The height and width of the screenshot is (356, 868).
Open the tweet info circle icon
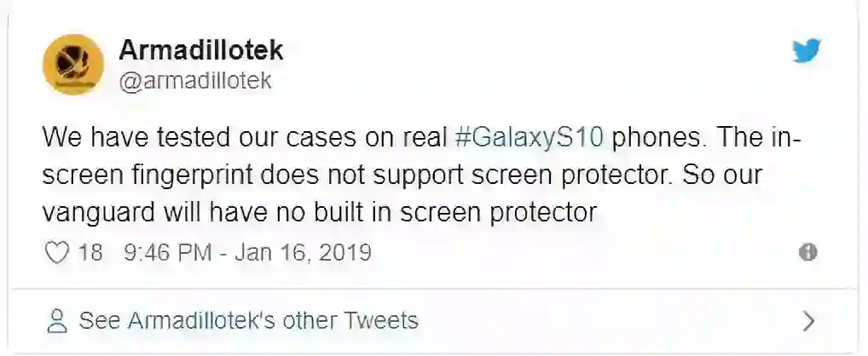808,253
